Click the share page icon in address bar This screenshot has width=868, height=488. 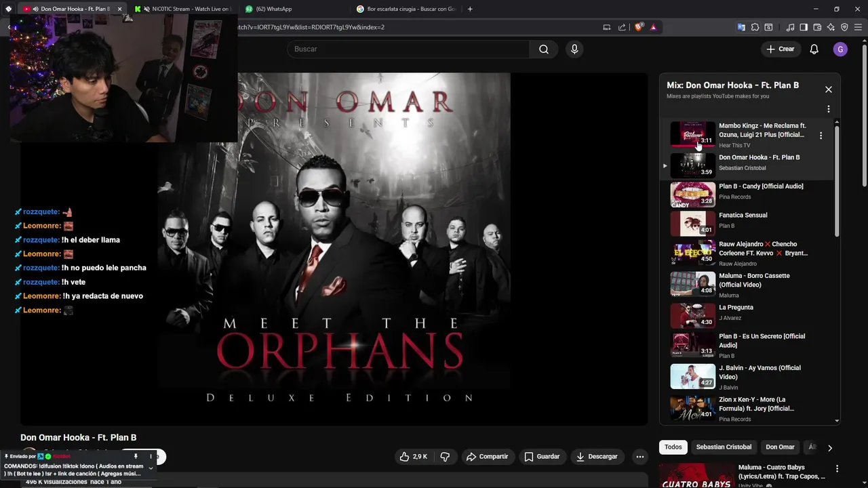pyautogui.click(x=623, y=27)
